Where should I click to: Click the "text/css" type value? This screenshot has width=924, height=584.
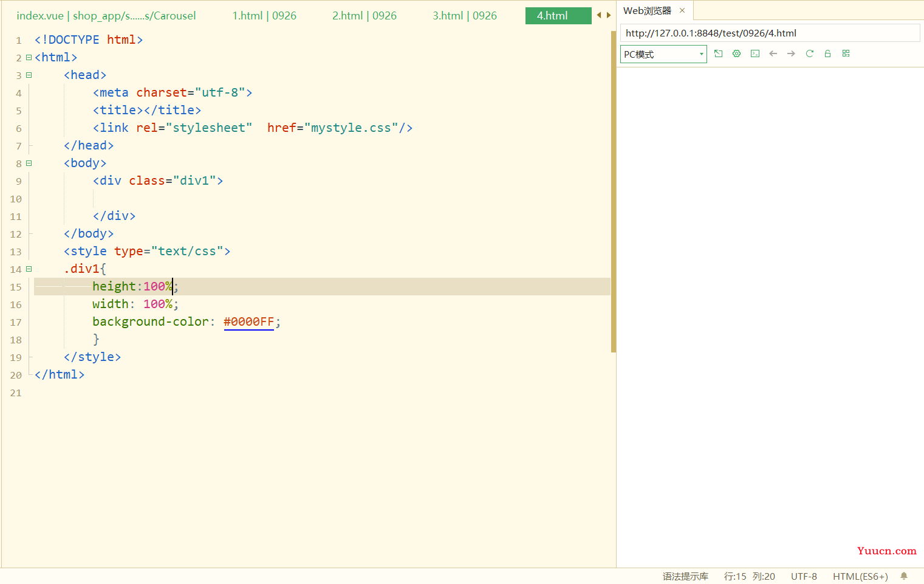187,251
